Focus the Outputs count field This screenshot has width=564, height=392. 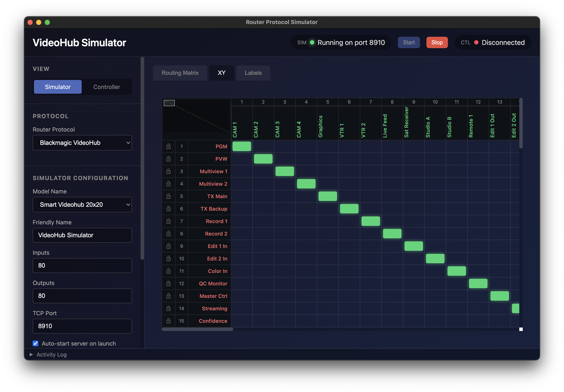click(82, 296)
